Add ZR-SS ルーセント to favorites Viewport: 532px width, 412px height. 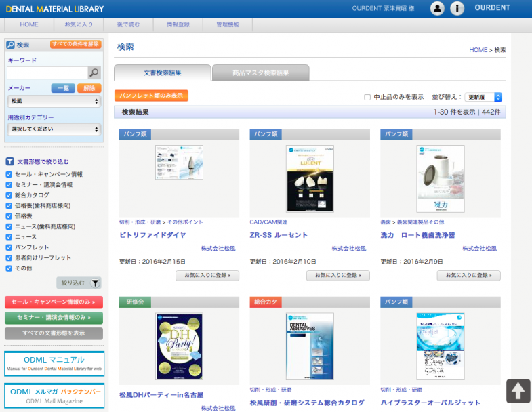338,276
